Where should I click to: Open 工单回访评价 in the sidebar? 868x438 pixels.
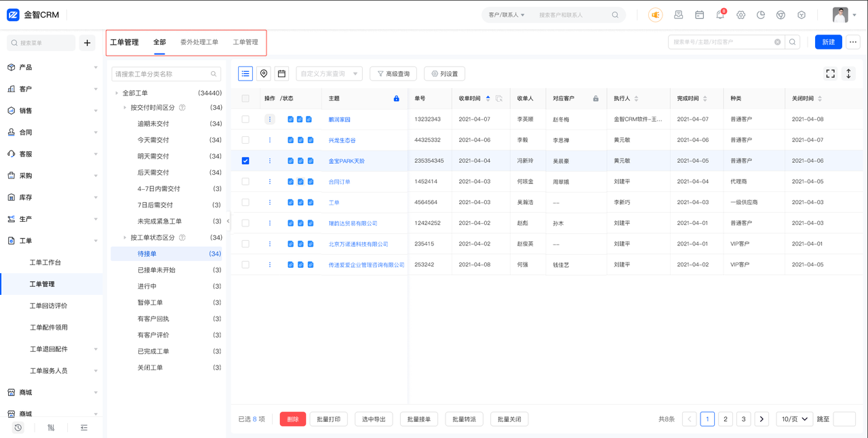[49, 306]
